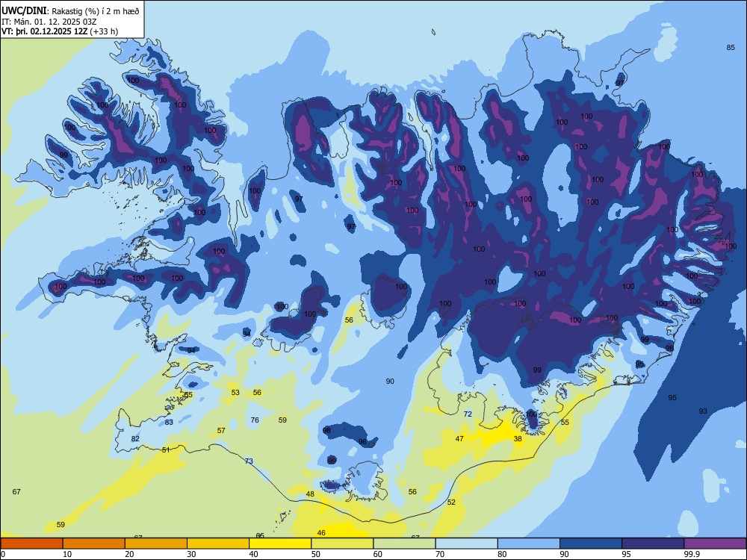Image resolution: width=747 pixels, height=560 pixels.
Task: Click the pale yellow 50–60 legend swatch
Action: [x=342, y=544]
